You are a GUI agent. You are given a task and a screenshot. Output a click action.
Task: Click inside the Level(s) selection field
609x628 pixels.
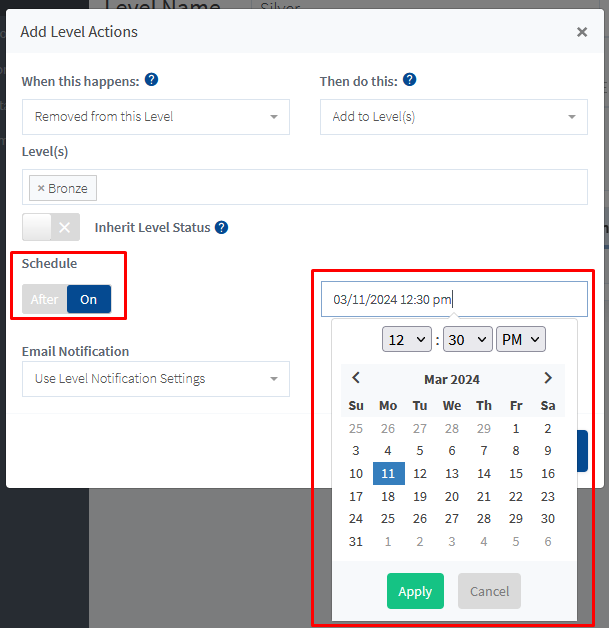(x=305, y=187)
